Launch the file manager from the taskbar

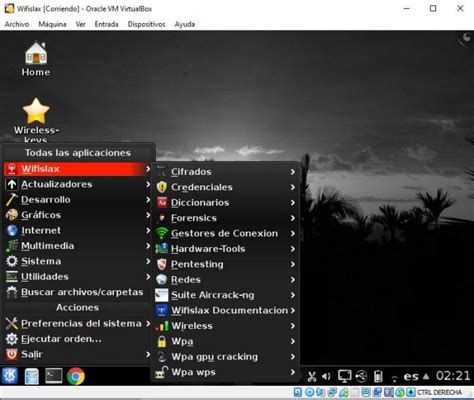32,376
